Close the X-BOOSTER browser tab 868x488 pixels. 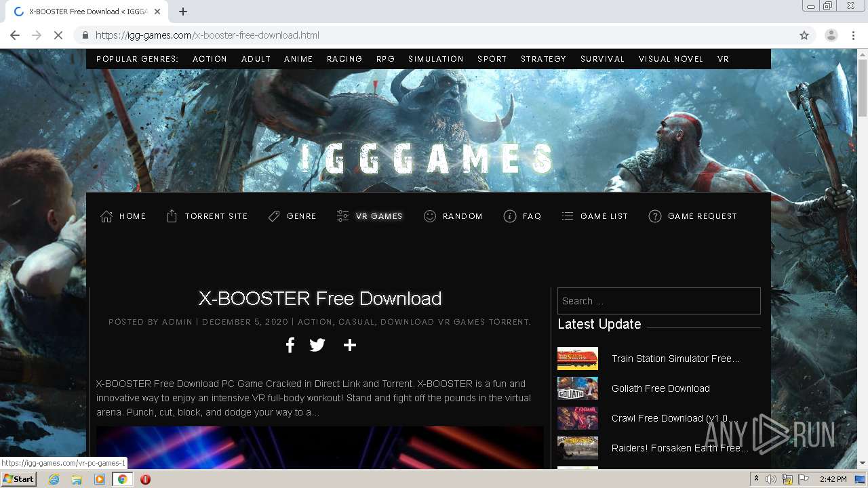[x=157, y=12]
